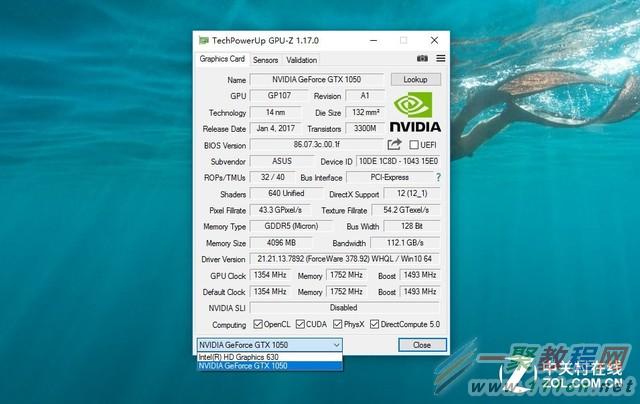Click the Texture Fillrate field 54.2 GTexel/s

[x=406, y=210]
